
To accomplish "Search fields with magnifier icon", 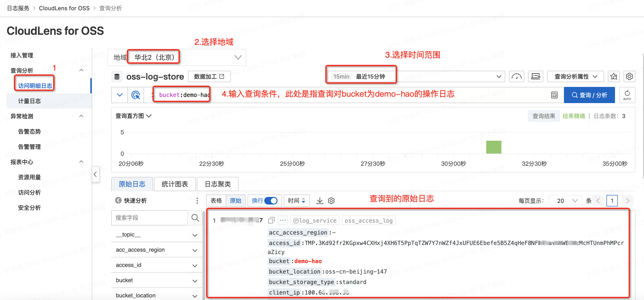I will click(x=195, y=218).
